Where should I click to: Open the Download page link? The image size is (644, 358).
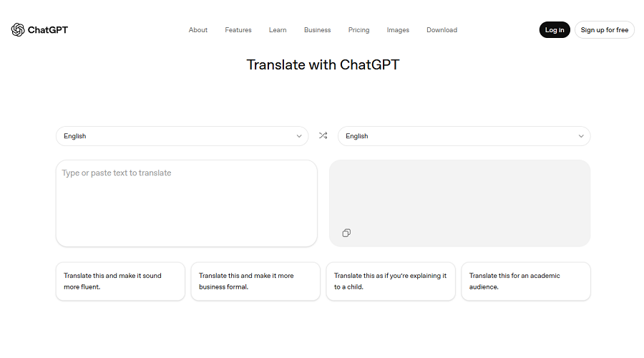click(441, 30)
